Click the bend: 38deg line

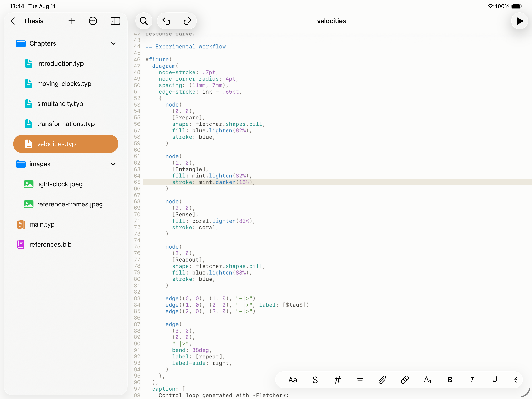(192, 350)
